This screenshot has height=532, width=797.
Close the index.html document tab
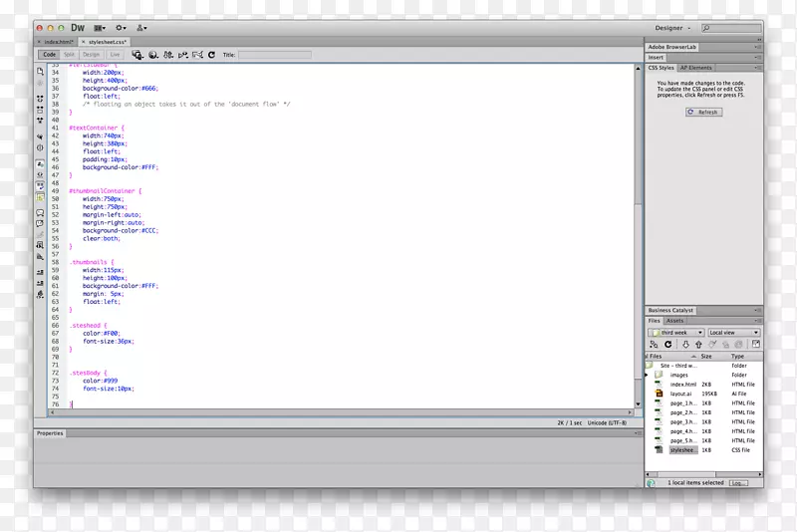pyautogui.click(x=39, y=42)
